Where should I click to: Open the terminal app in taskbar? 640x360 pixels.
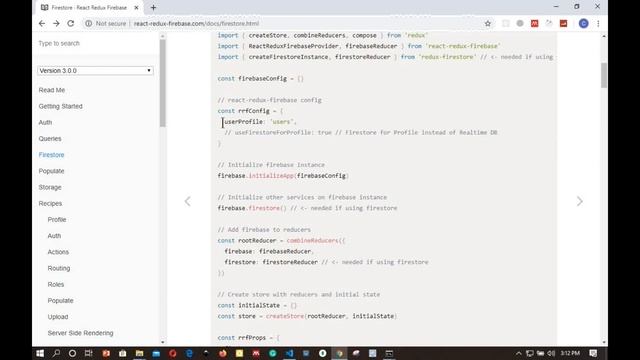coord(389,353)
